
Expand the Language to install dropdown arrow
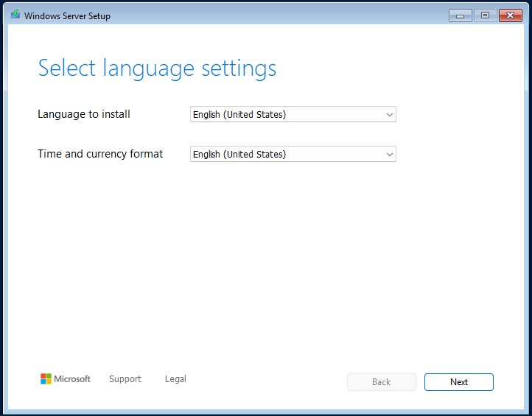[x=389, y=115]
